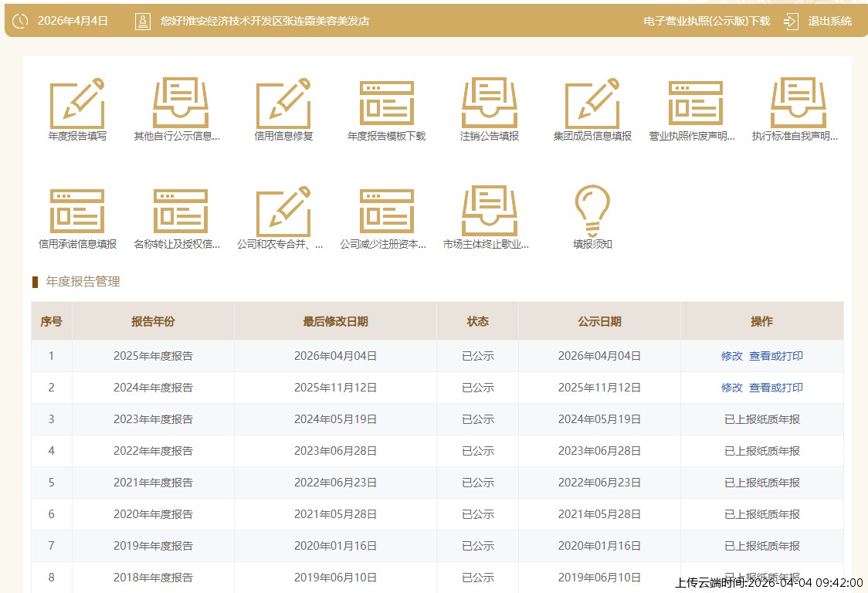Image resolution: width=868 pixels, height=593 pixels.
Task: Click 修改 for the 2024年年度报告
Action: coord(731,388)
